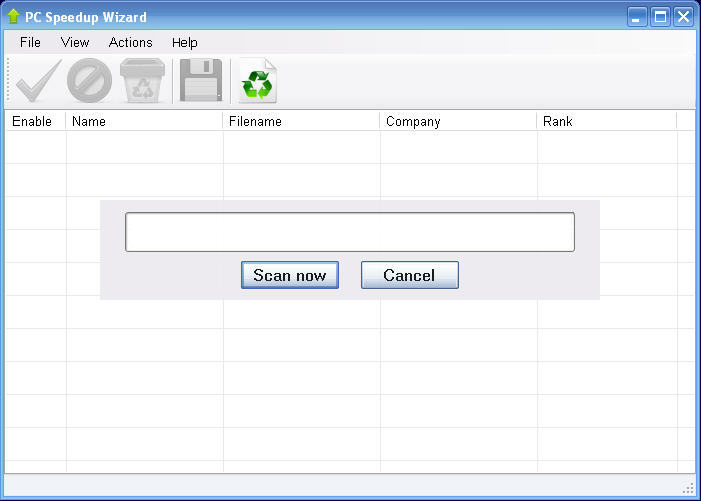Click the toolbar grip handle dots
The image size is (701, 501).
8,80
